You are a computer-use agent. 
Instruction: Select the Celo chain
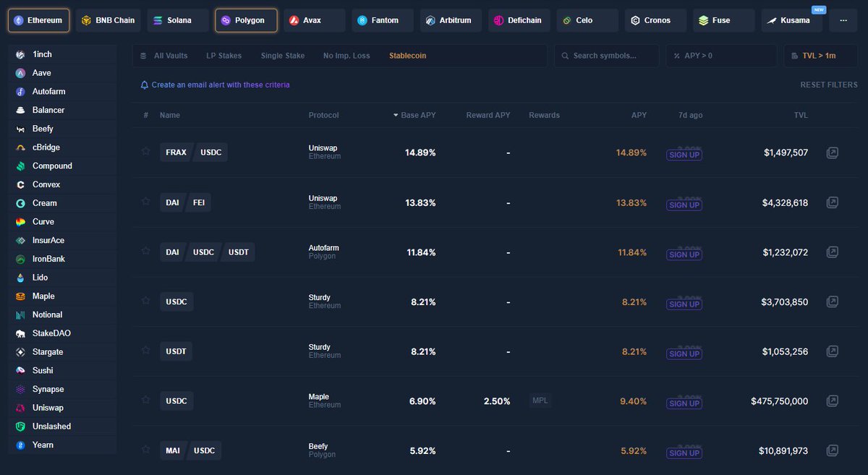587,20
